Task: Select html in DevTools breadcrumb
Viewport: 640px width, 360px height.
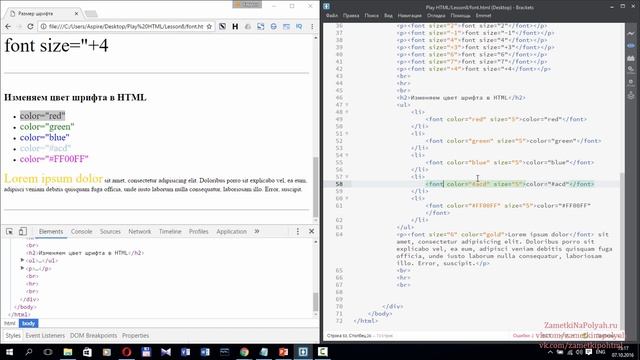Action: (x=10, y=323)
